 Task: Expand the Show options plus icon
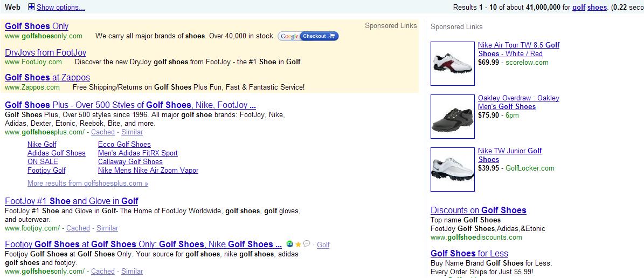31,7
